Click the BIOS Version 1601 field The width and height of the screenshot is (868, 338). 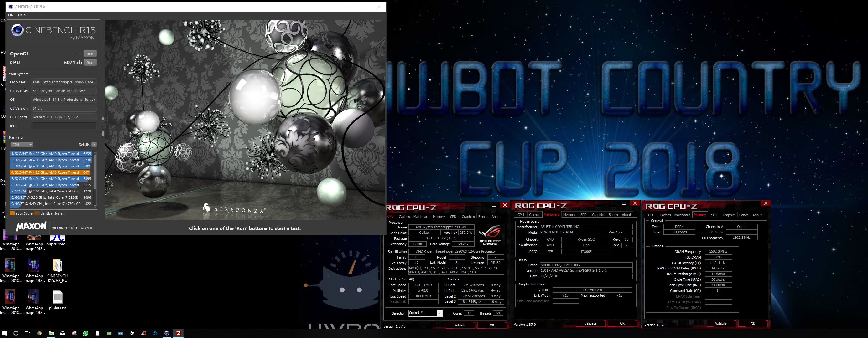tap(586, 271)
